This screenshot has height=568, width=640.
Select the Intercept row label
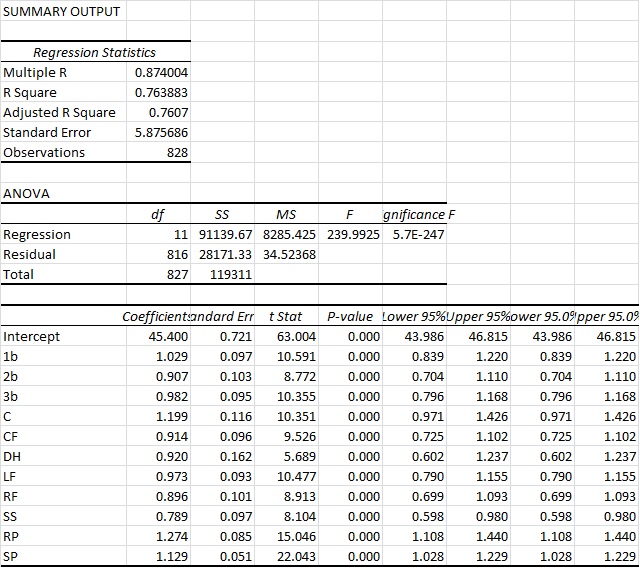(31, 337)
